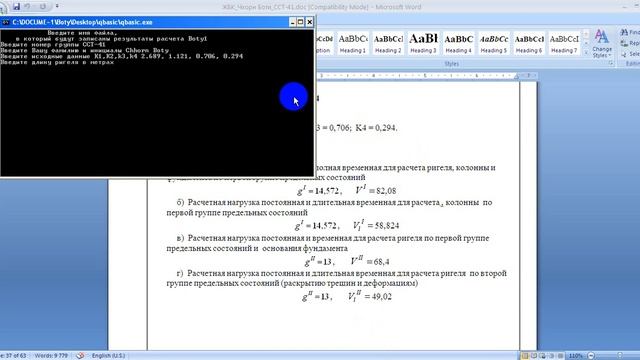Apply the Heading 5 style

[493, 43]
